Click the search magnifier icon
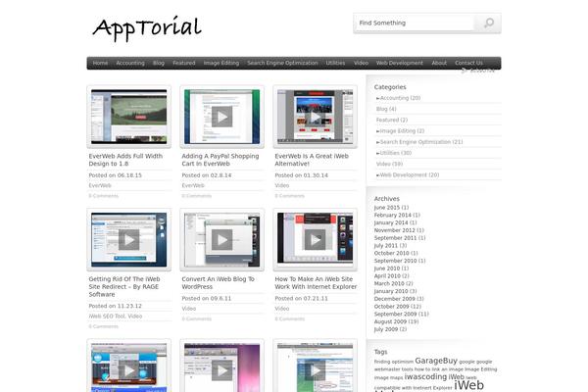The image size is (588, 392). point(489,23)
